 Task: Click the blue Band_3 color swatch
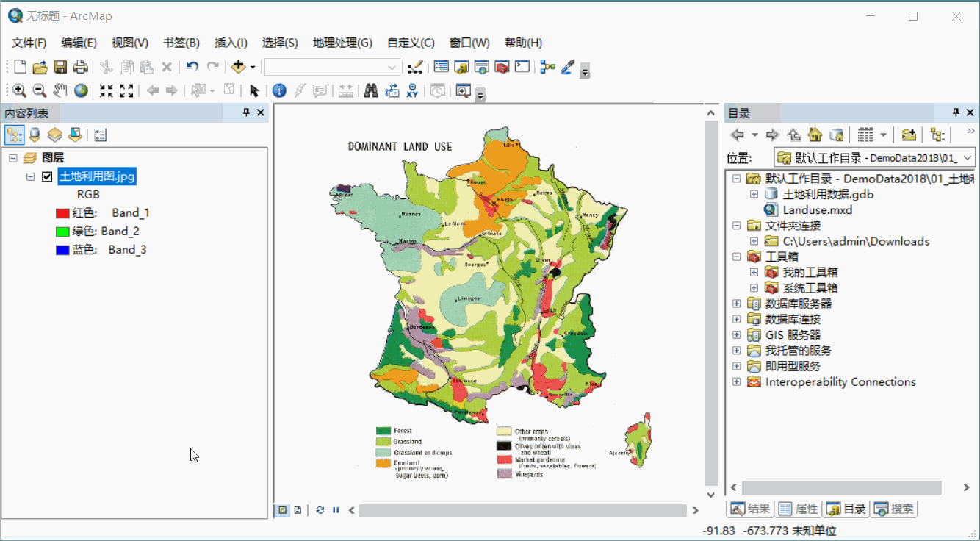62,250
